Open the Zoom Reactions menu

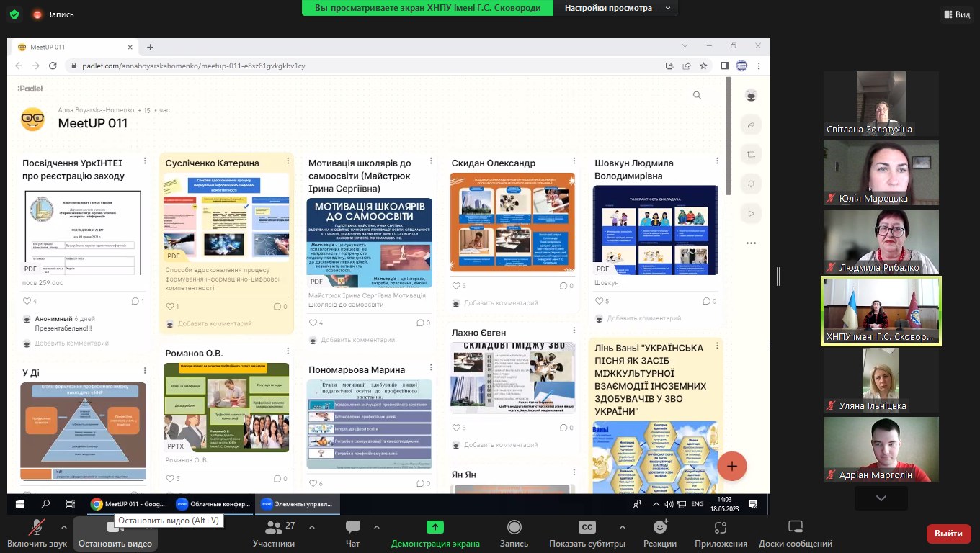tap(659, 534)
